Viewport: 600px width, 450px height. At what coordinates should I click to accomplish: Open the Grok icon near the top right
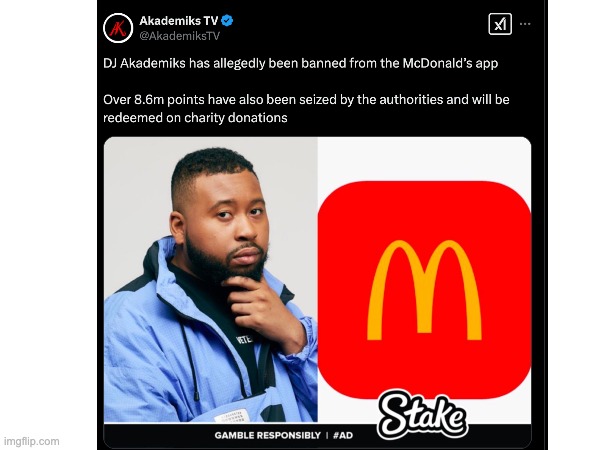click(x=500, y=24)
